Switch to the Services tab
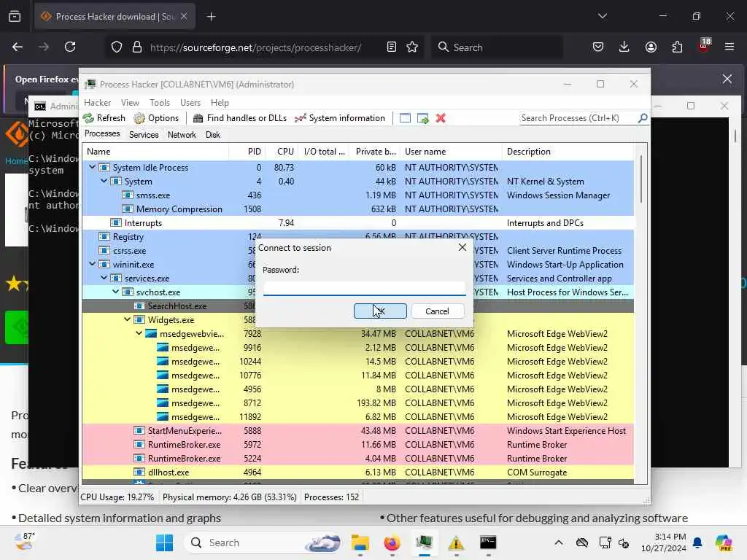This screenshot has height=560, width=747. click(x=144, y=135)
